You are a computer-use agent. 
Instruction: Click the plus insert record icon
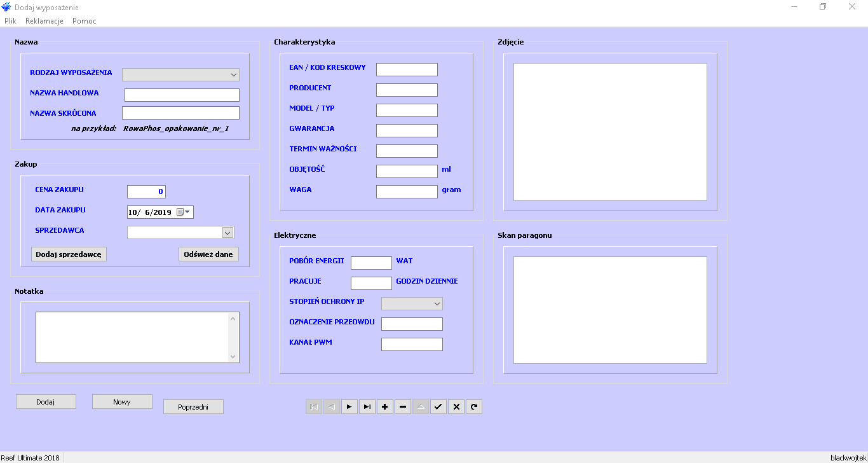[385, 406]
